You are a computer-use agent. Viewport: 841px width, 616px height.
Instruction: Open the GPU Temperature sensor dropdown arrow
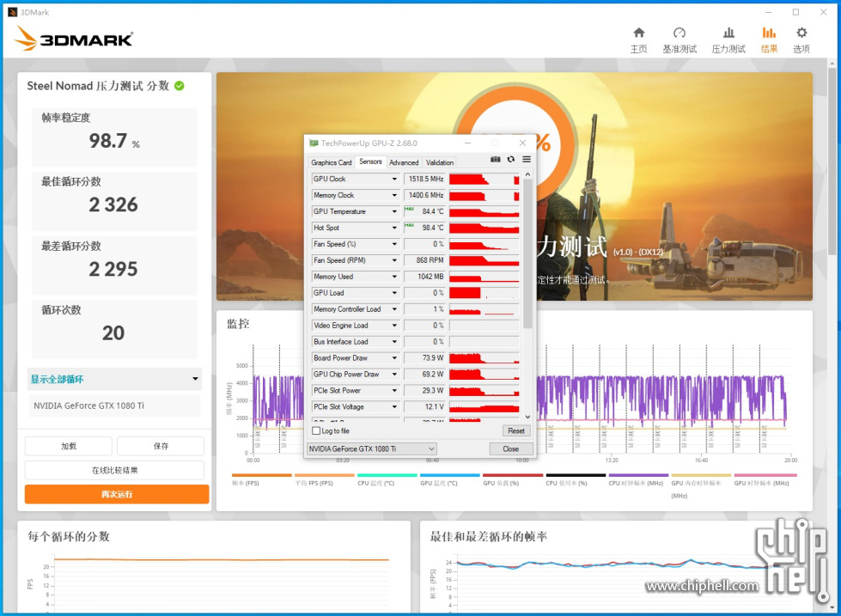(x=394, y=211)
